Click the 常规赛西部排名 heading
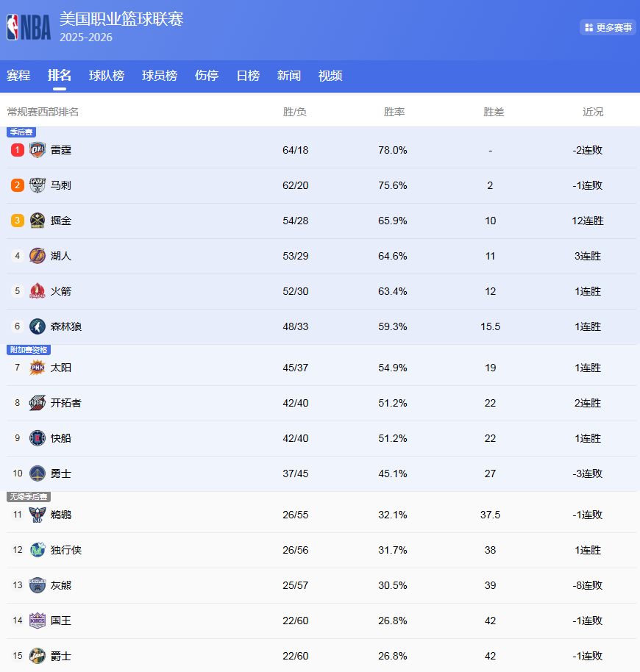640x672 pixels. pos(43,112)
